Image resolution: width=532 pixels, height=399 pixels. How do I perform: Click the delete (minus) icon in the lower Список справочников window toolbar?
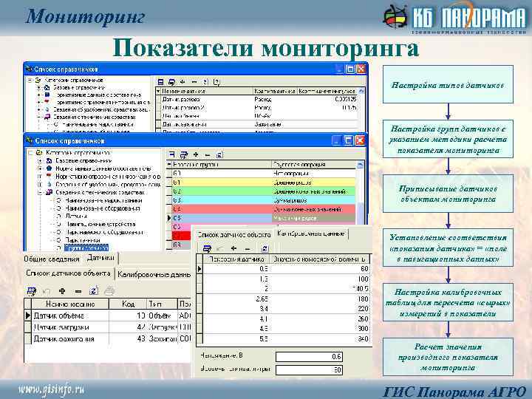tap(208, 154)
